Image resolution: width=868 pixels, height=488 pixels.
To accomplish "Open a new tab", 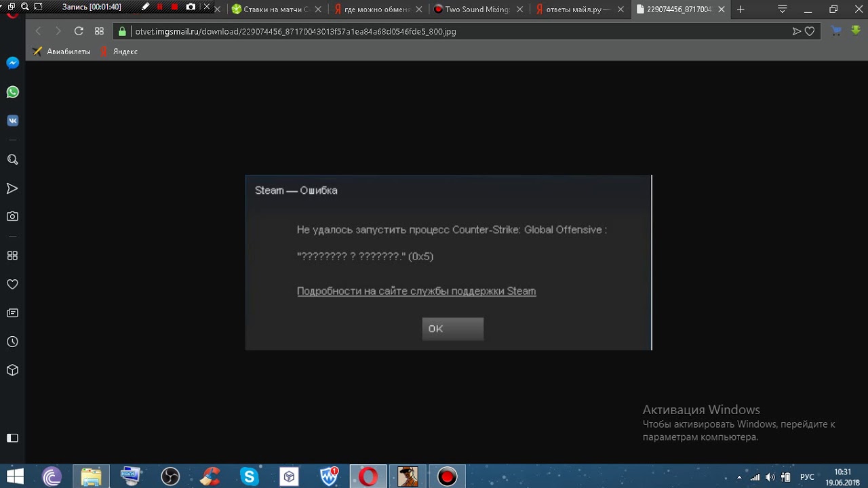I will click(741, 9).
